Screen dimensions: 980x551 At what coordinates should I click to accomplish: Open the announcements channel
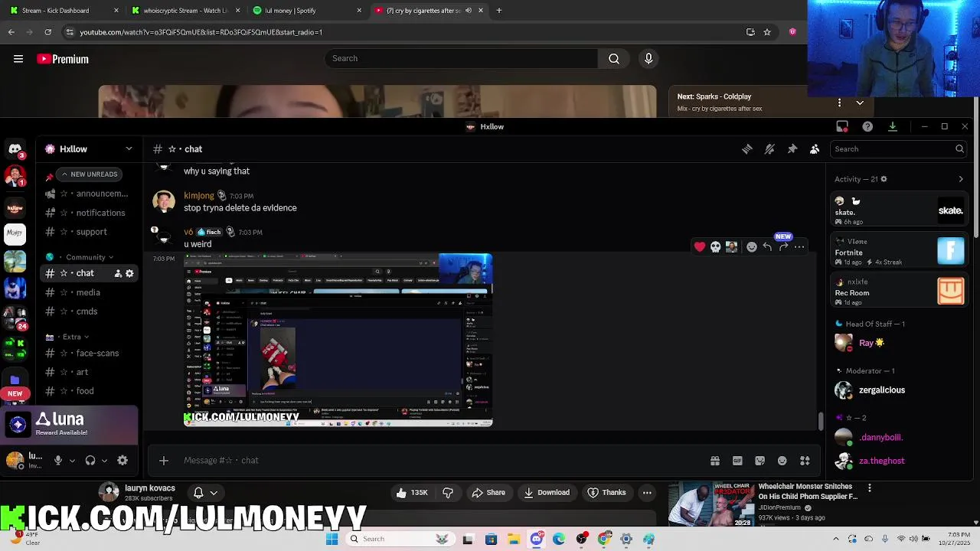[x=89, y=194]
